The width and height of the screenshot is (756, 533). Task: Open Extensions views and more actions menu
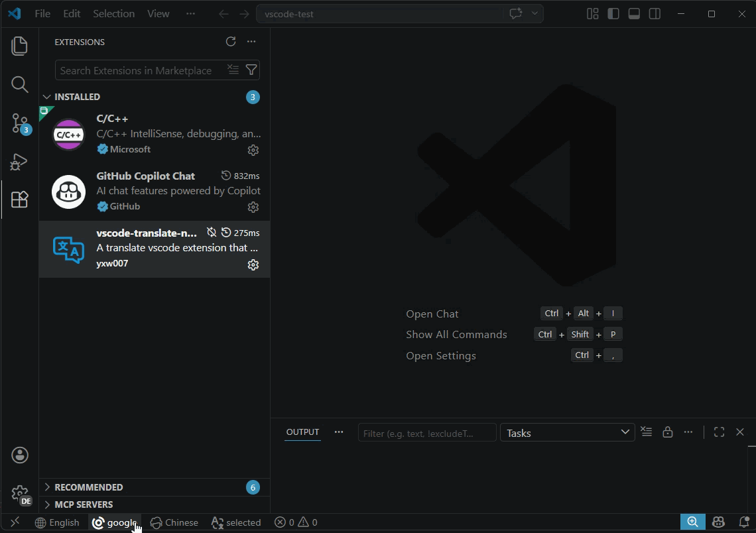[251, 42]
